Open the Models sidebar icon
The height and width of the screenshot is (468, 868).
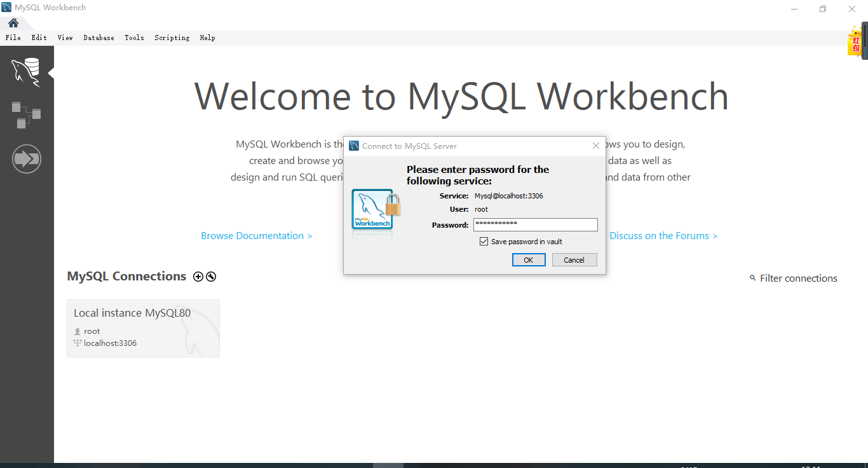(x=26, y=114)
